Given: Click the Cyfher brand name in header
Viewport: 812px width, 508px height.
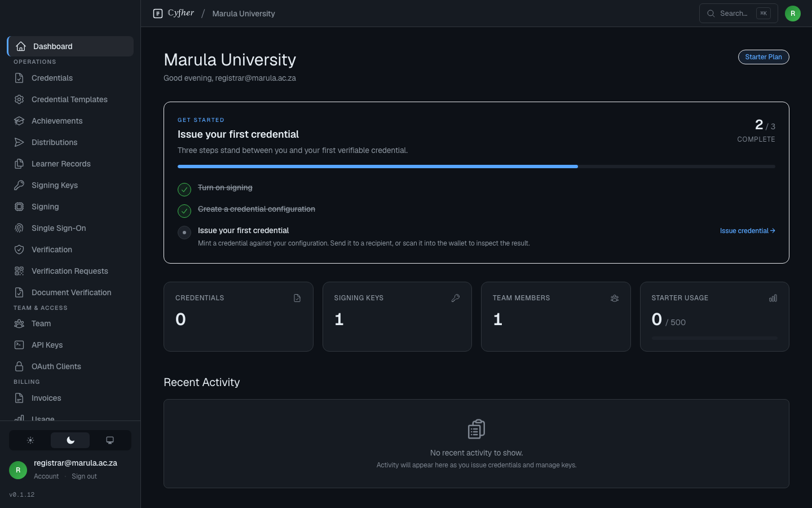Looking at the screenshot, I should pos(181,13).
